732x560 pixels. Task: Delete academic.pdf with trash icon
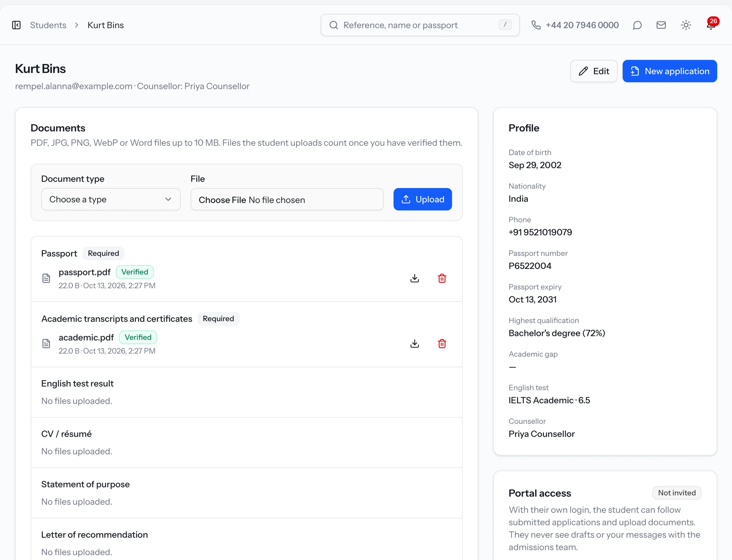(x=442, y=343)
